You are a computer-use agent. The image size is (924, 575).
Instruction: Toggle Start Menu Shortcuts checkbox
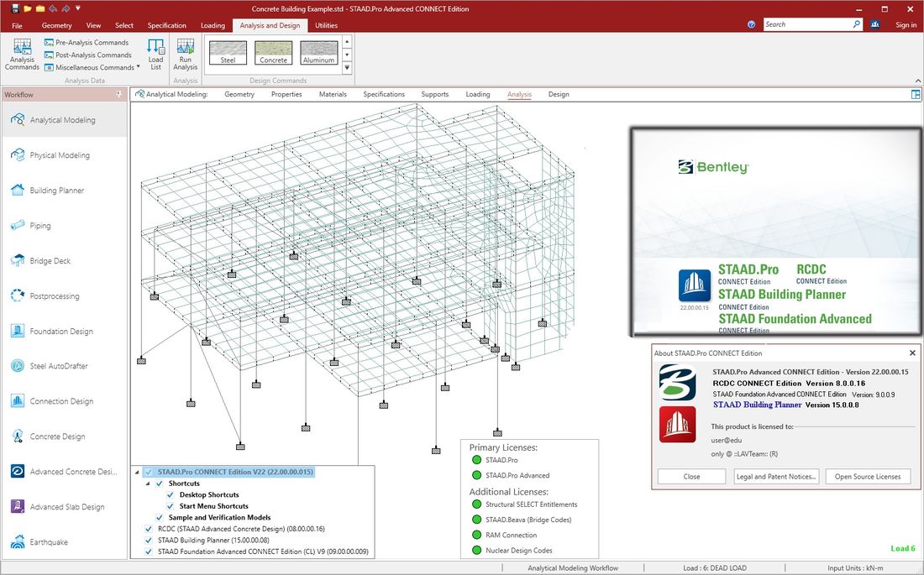[x=171, y=506]
